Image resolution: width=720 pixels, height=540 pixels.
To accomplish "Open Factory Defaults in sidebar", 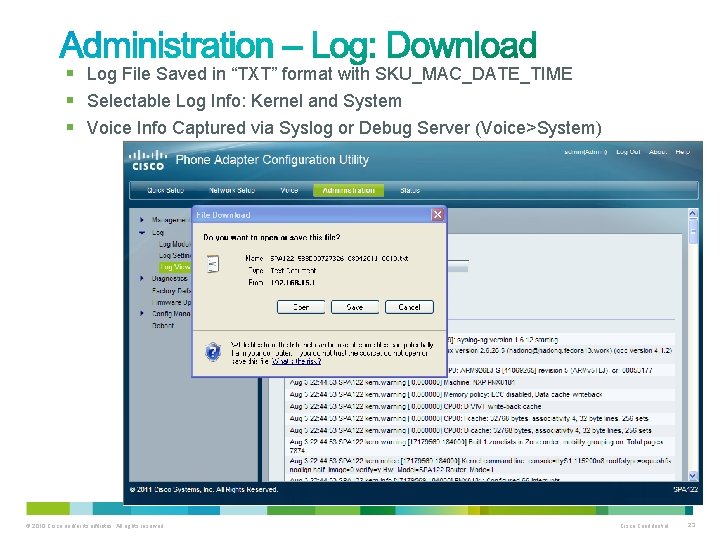I will [171, 290].
